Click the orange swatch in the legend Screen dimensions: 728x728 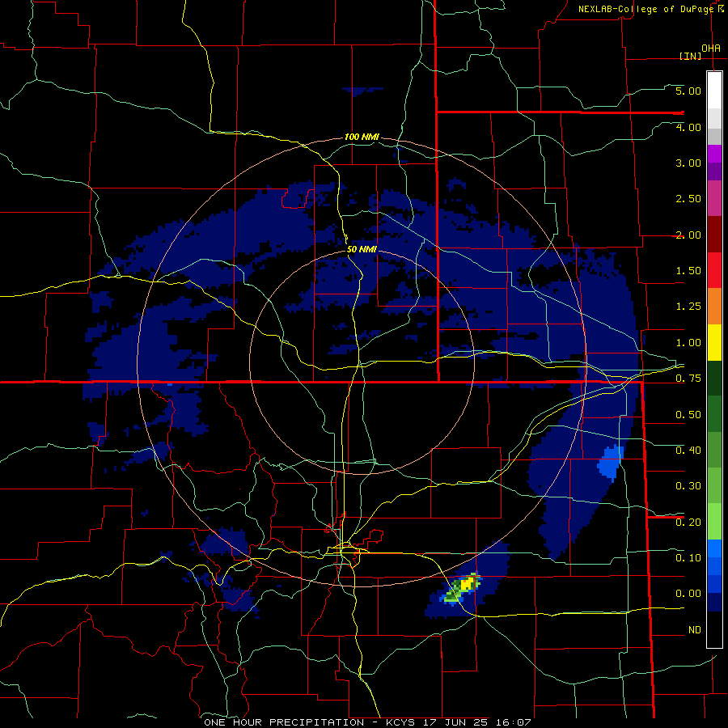pos(714,306)
